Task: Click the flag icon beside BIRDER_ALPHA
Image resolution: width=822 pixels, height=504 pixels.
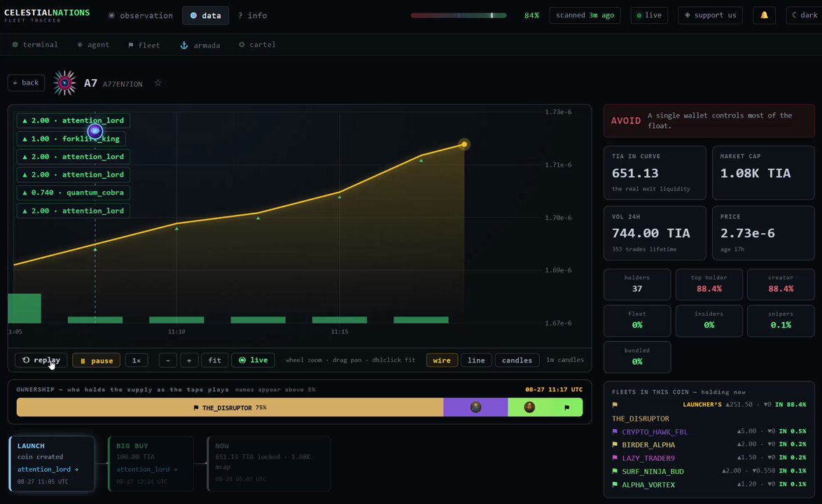Action: [615, 444]
